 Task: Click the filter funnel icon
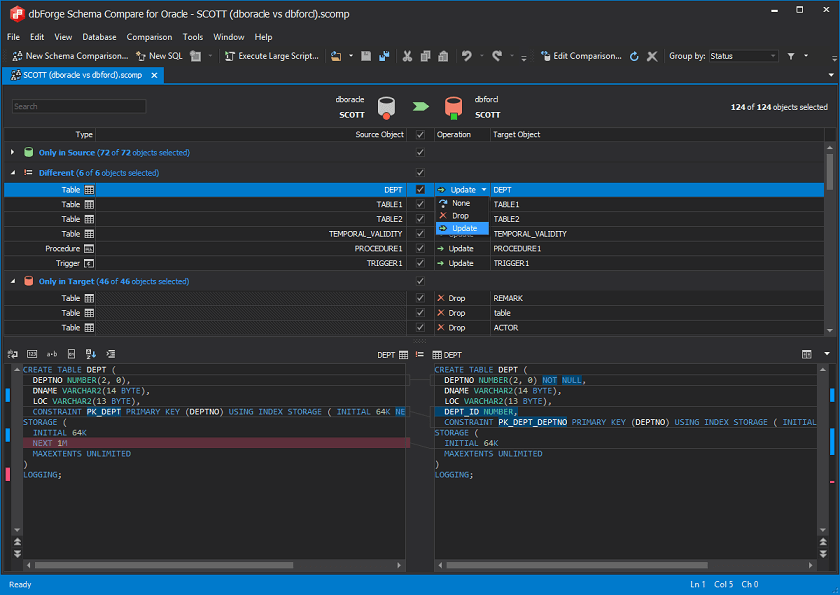tap(791, 56)
